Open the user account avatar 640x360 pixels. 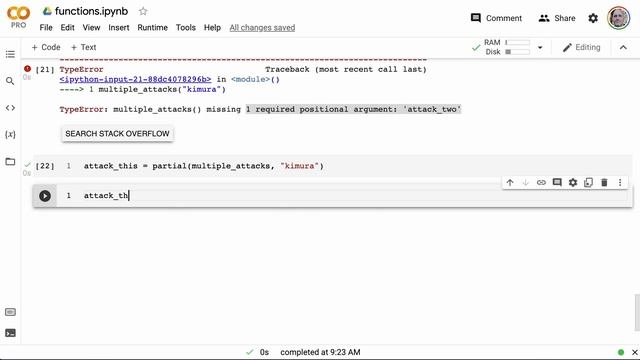point(618,18)
